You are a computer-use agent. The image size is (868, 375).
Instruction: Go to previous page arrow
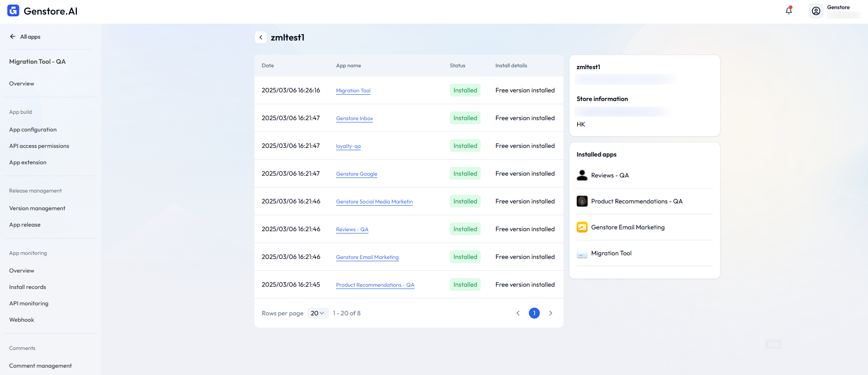[x=518, y=313]
